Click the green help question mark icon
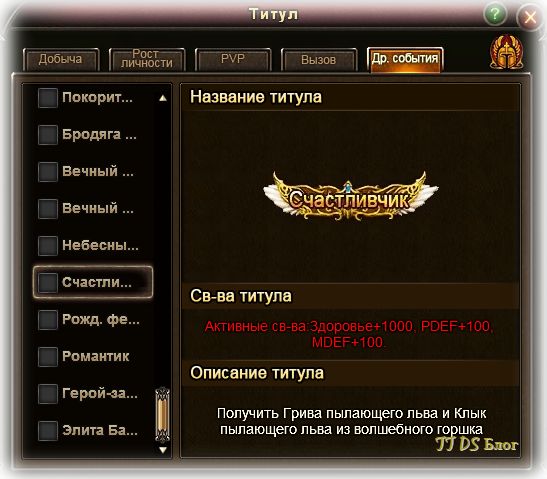 (494, 15)
